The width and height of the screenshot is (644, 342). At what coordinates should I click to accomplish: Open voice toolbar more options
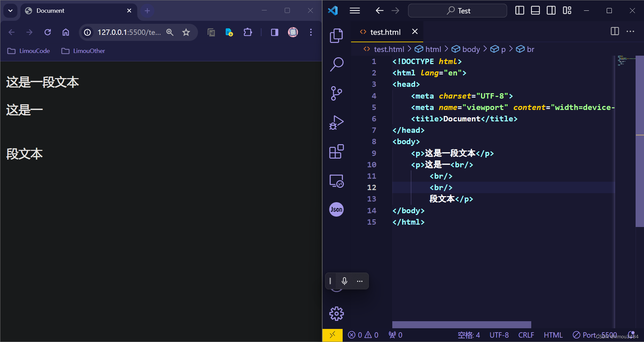point(360,281)
